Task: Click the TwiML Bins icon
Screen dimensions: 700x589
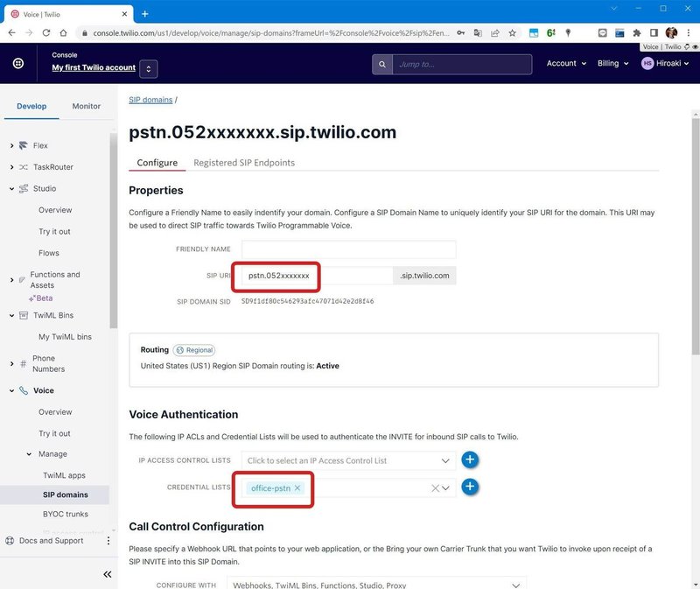Action: 24,315
